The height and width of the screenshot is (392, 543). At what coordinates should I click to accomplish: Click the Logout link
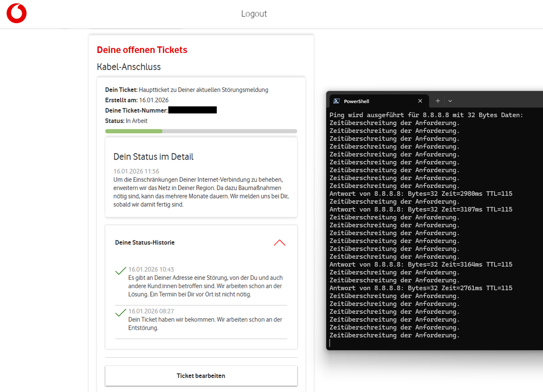[x=254, y=14]
